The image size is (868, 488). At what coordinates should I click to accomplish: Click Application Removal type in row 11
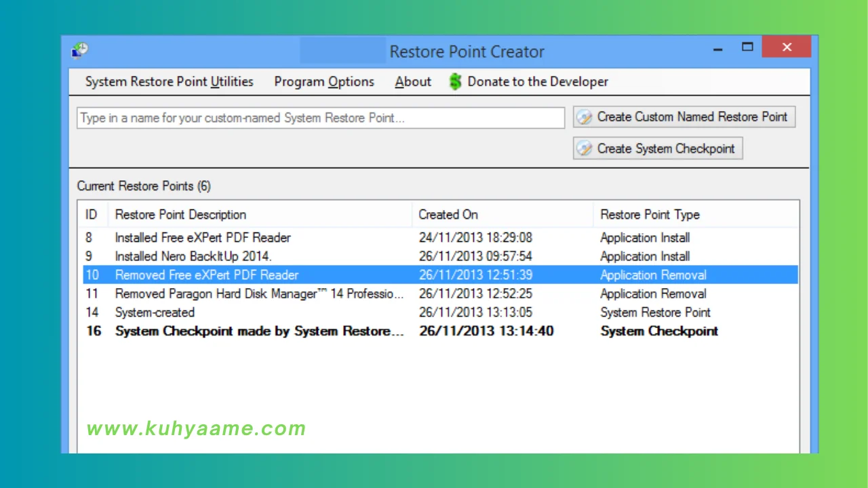(x=653, y=293)
